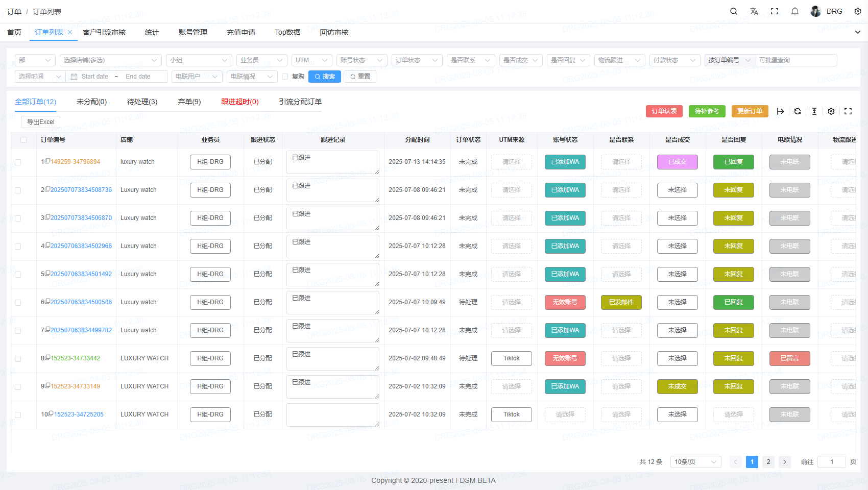Check the select-all header checkbox

click(x=23, y=140)
